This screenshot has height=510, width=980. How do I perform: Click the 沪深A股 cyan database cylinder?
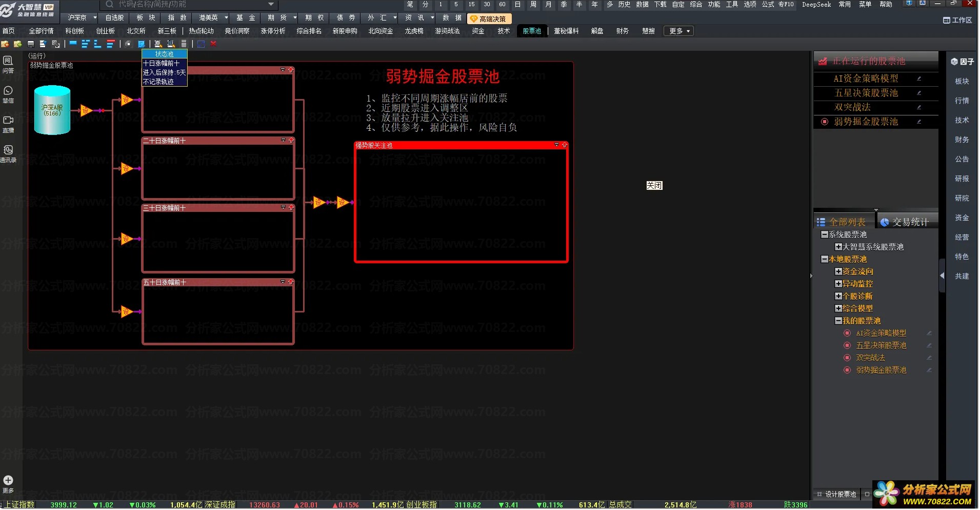(x=52, y=110)
